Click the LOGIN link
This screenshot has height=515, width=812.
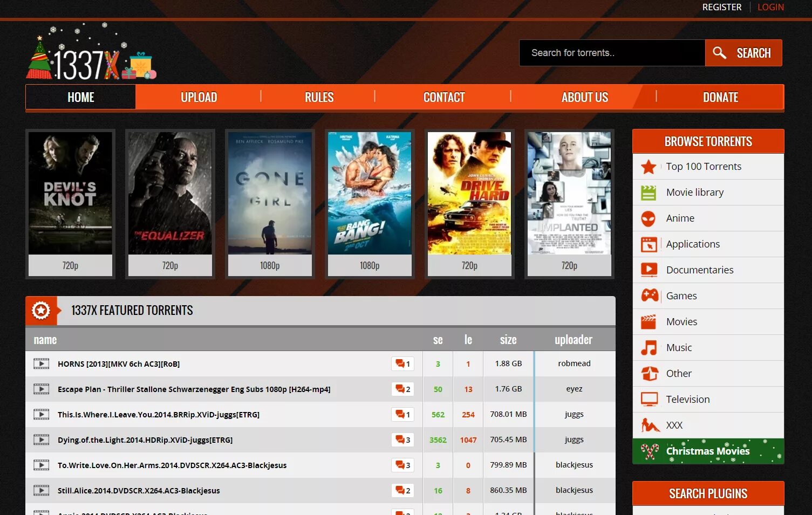(x=770, y=7)
